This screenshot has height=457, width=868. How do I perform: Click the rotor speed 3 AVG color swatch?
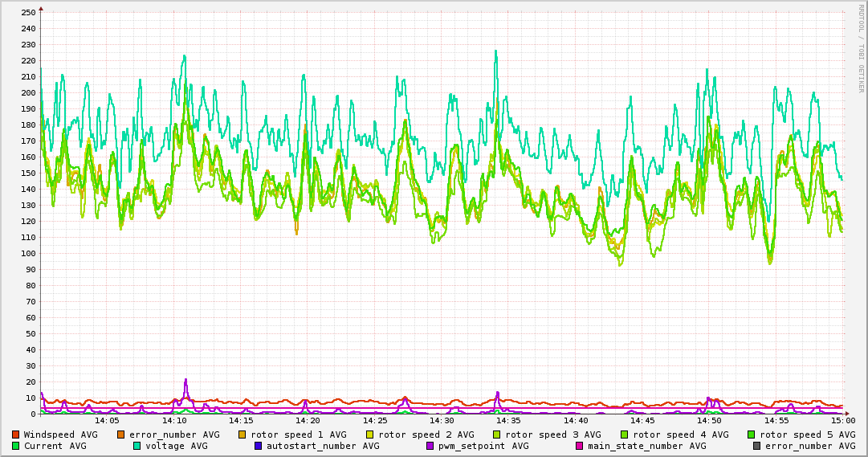point(497,435)
